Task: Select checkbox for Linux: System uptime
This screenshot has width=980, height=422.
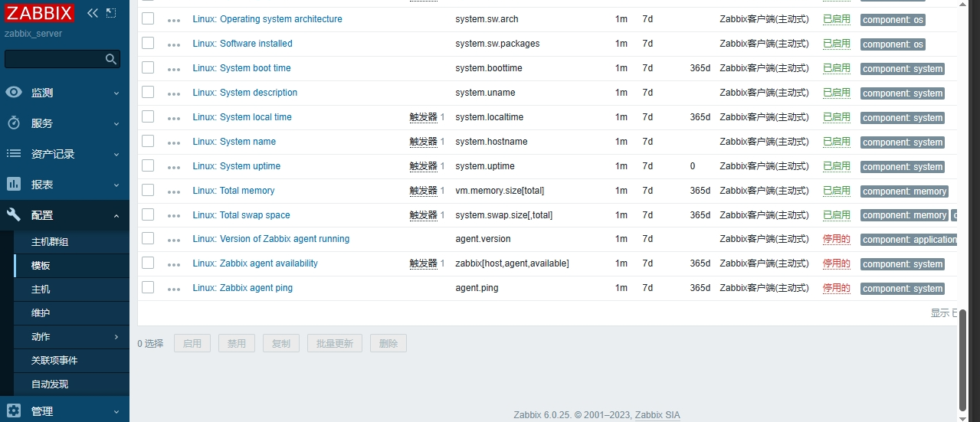Action: pos(148,165)
